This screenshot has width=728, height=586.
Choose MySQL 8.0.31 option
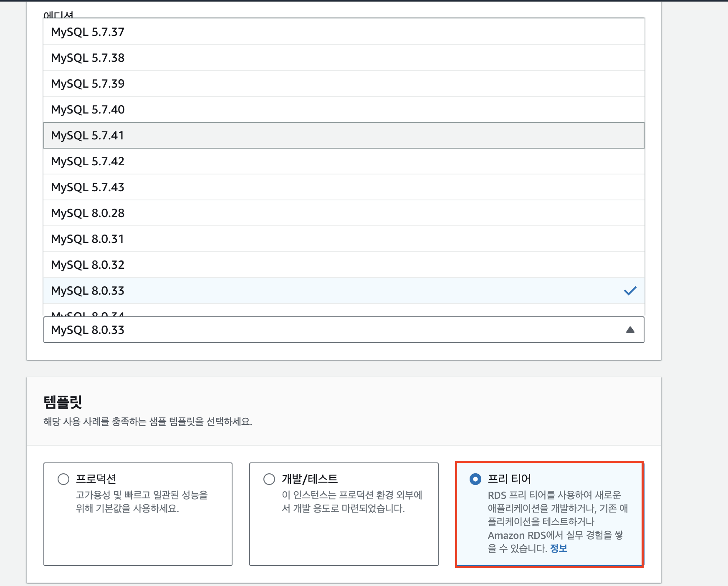click(x=344, y=239)
